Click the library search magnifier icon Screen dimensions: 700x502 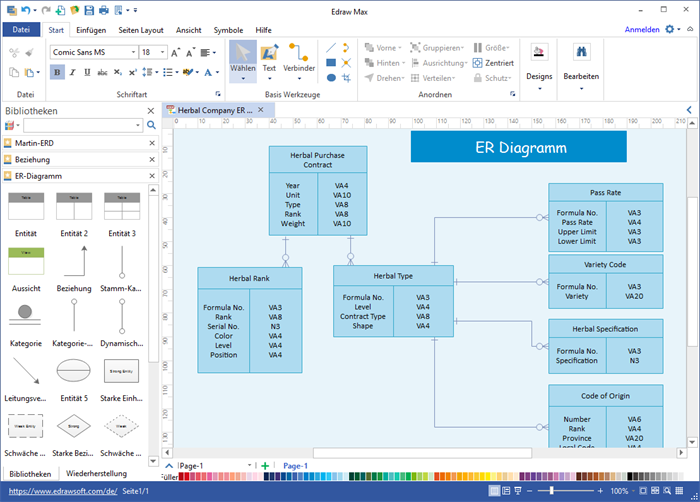click(x=152, y=126)
